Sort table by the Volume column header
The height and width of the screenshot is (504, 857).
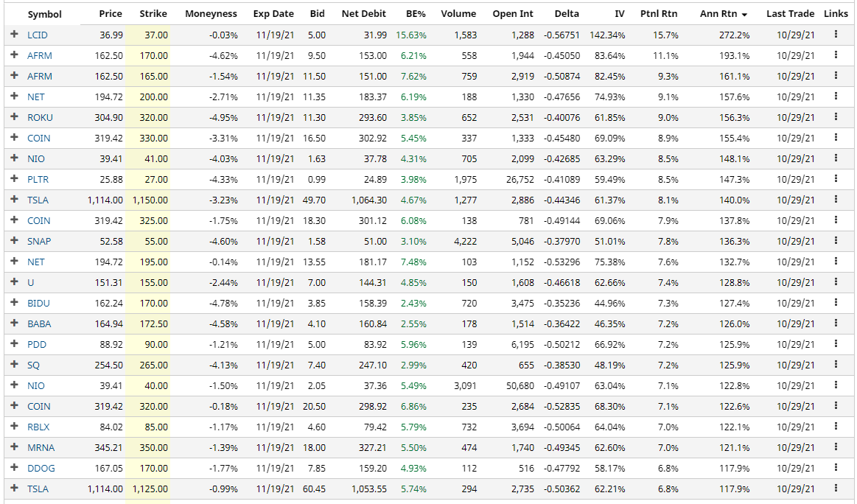pyautogui.click(x=458, y=14)
